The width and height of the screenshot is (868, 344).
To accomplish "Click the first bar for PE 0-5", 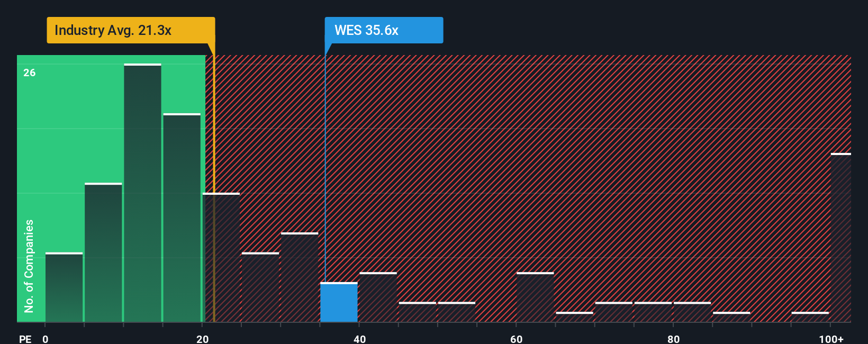I will point(64,287).
